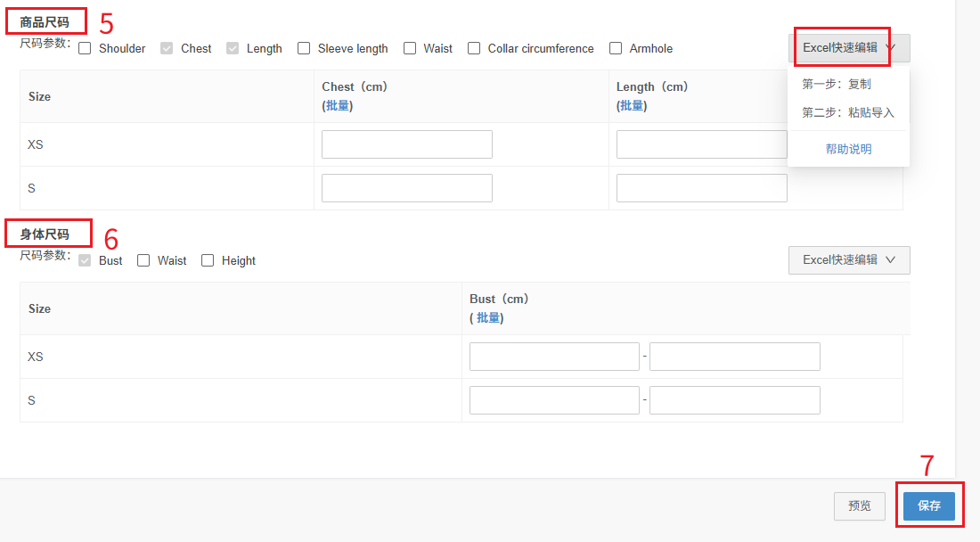Click the S Length input field

tap(701, 188)
